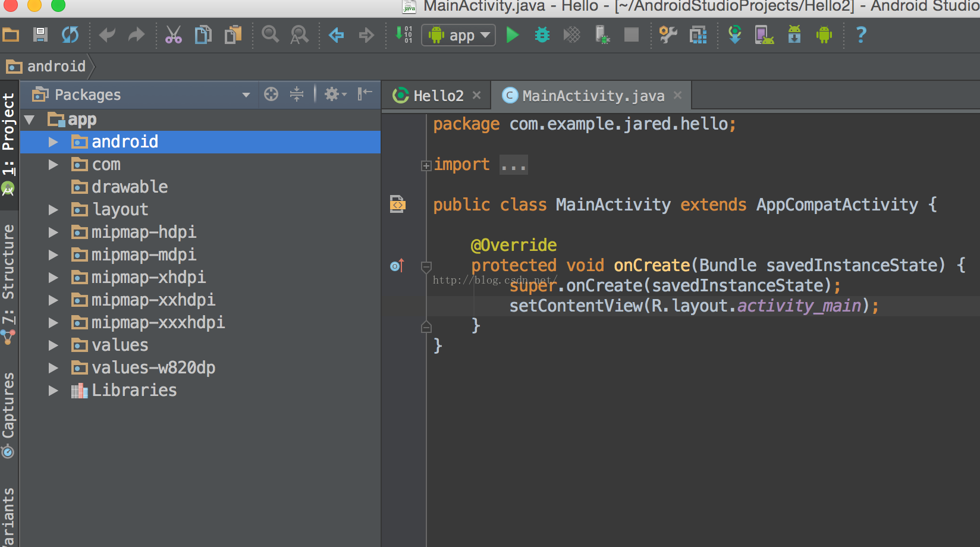980x547 pixels.
Task: Click the overriding method gutter icon
Action: (397, 265)
